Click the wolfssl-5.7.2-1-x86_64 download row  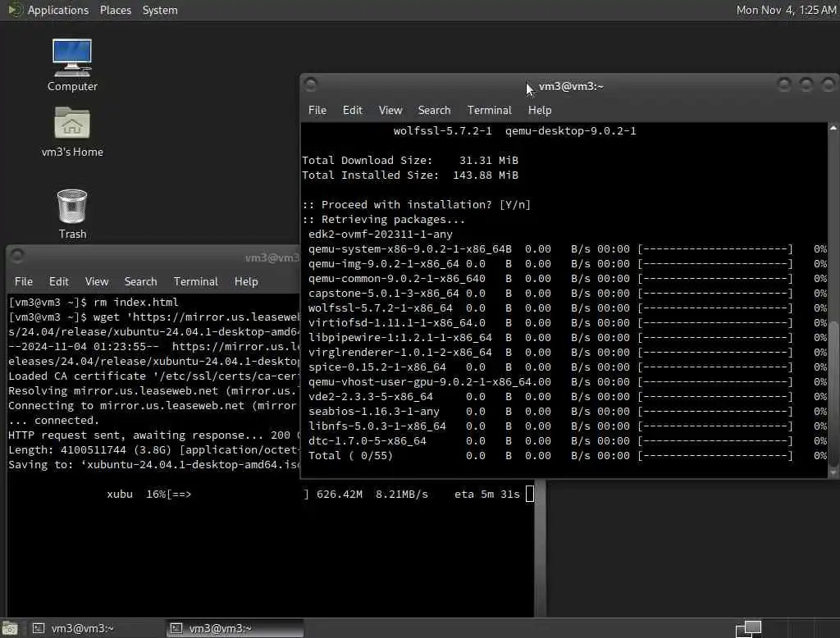(x=568, y=308)
